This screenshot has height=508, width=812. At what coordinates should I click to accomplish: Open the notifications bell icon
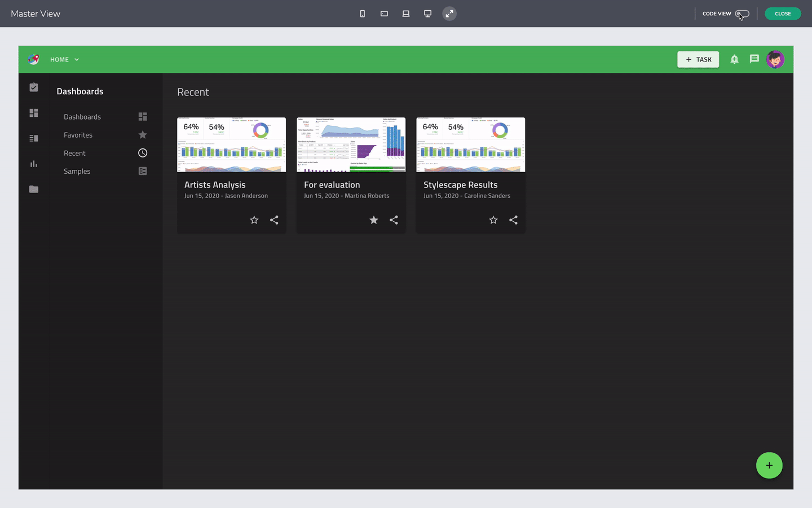coord(734,59)
